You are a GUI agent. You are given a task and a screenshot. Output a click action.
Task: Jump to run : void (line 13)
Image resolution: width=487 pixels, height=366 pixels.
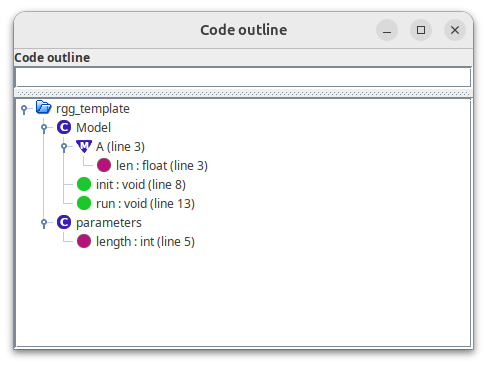(x=145, y=204)
